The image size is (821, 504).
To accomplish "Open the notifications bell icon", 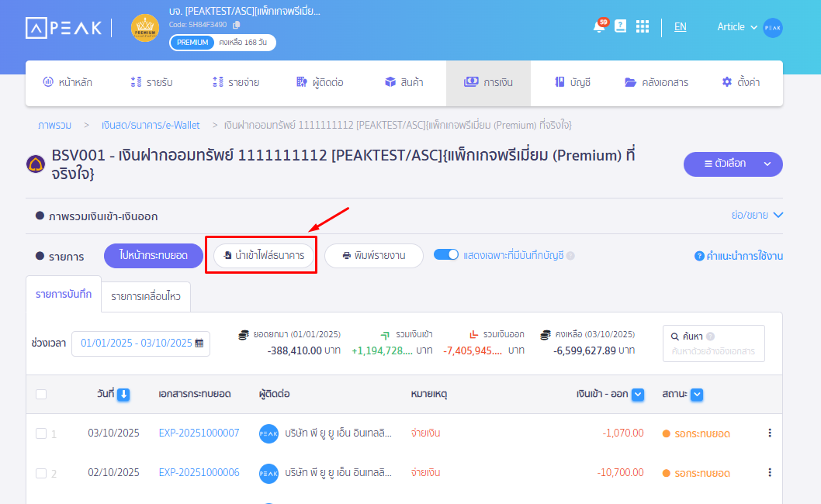I will click(x=598, y=27).
